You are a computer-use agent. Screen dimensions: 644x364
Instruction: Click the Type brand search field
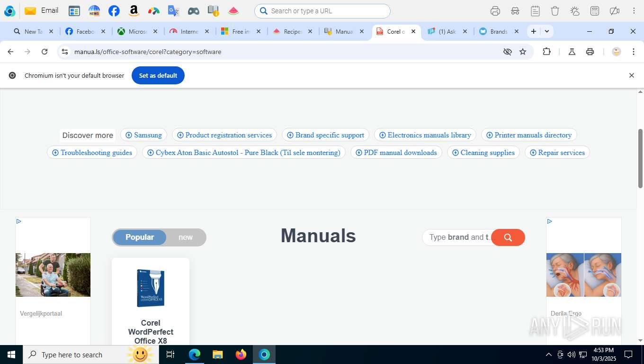point(457,237)
